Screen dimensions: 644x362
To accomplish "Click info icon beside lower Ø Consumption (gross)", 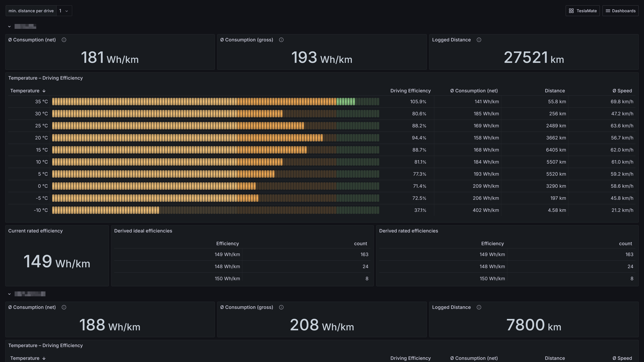I will (x=281, y=307).
